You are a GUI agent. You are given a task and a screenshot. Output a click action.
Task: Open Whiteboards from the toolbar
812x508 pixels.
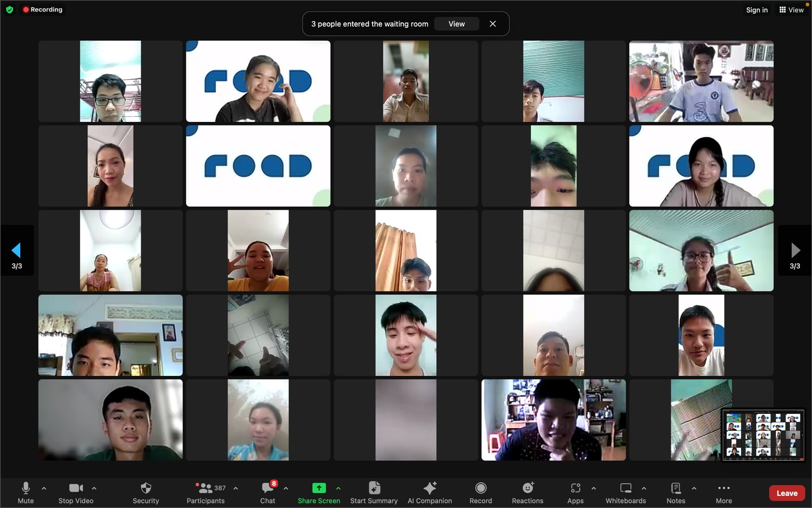coord(625,492)
